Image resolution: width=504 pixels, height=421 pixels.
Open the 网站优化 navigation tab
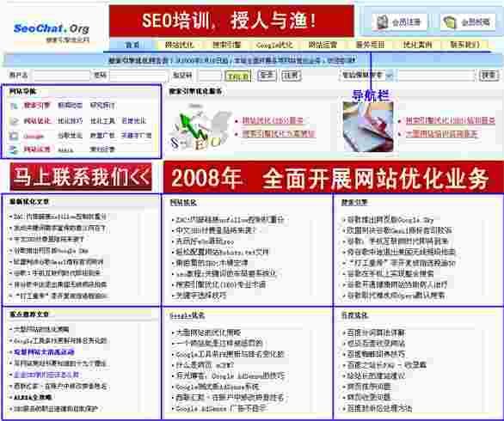tap(180, 45)
